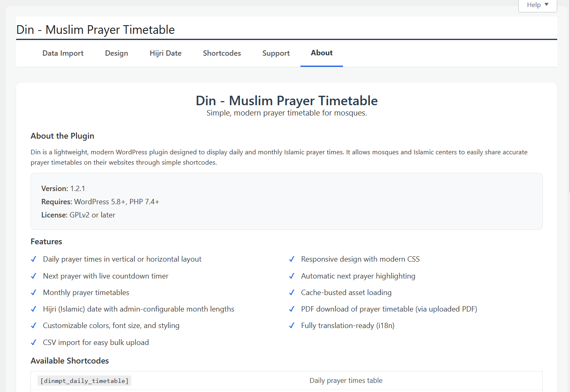The image size is (570, 392).
Task: Click the 'CSV import for easy bulk upload' text
Action: click(96, 342)
